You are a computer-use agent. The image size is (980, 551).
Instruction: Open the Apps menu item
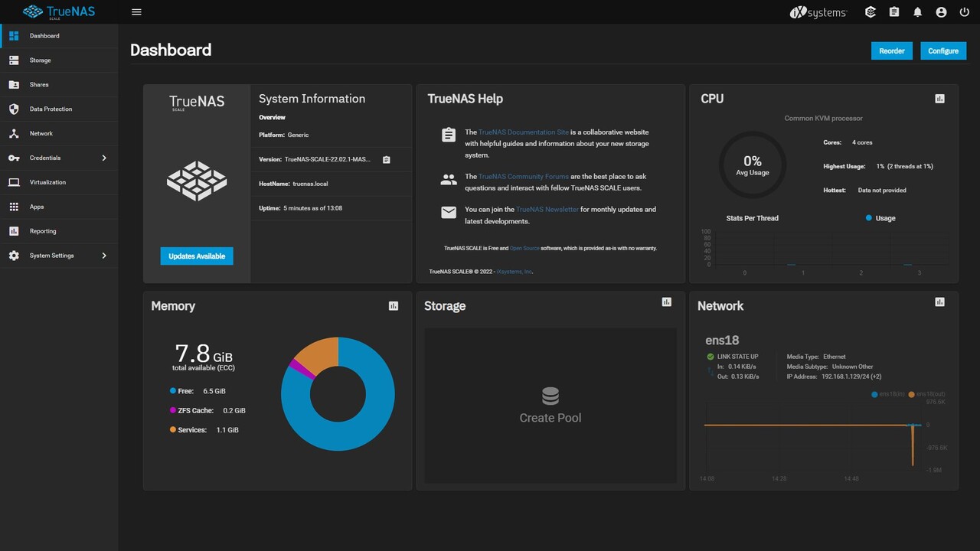pos(60,207)
